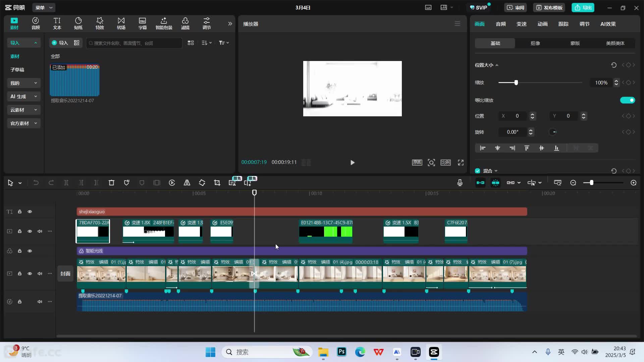Click the 审阅 review button
The width and height of the screenshot is (644, 362).
pos(516,8)
